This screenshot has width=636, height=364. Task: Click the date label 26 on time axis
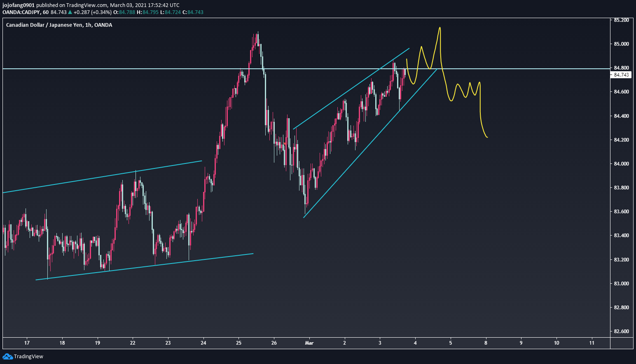point(274,343)
